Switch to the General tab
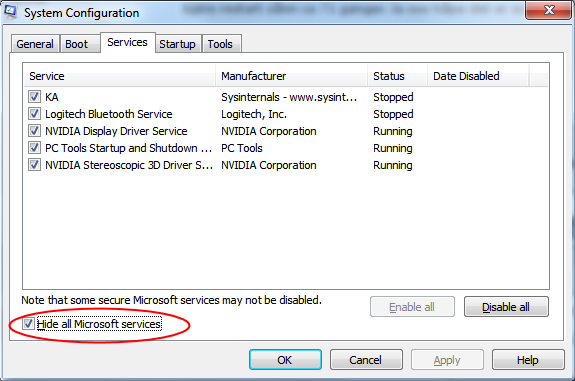575x381 pixels. [35, 44]
